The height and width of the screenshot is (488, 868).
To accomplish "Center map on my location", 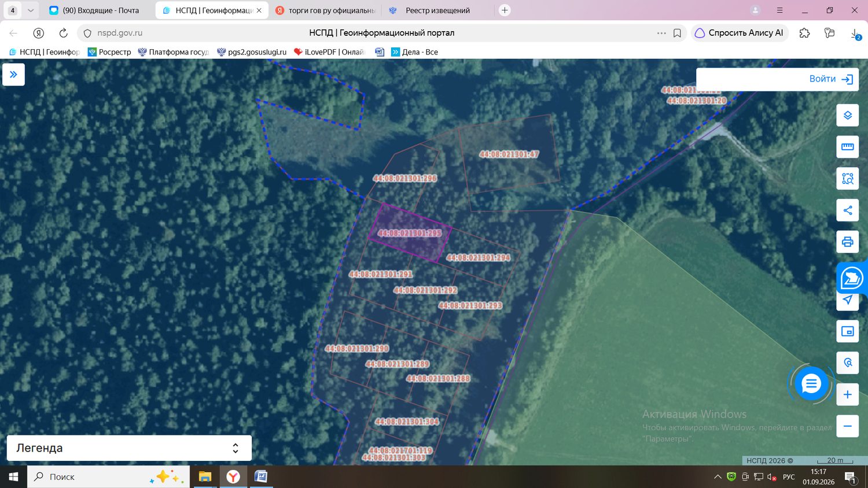I will (x=847, y=300).
